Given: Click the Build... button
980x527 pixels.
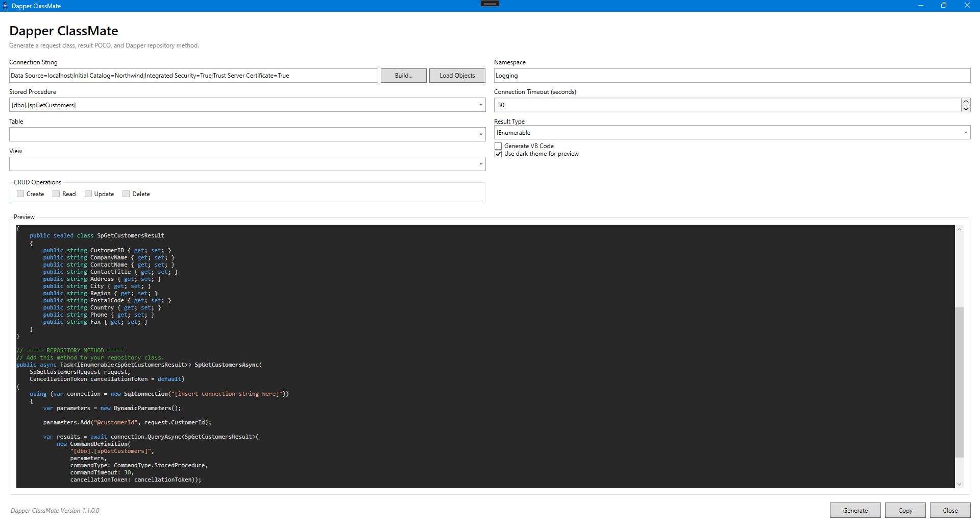Looking at the screenshot, I should point(404,76).
